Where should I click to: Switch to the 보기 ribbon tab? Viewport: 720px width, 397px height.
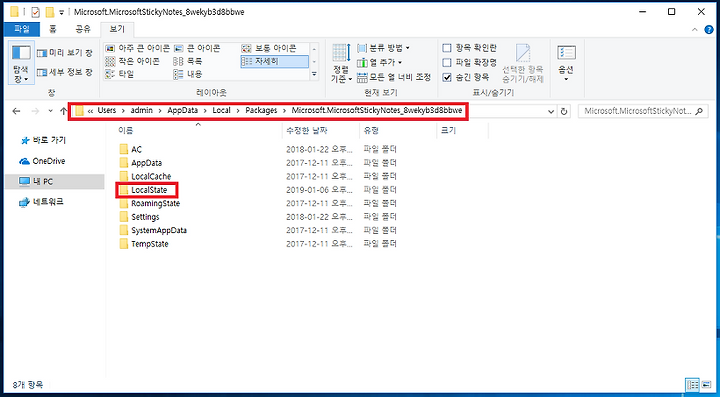coord(117,29)
